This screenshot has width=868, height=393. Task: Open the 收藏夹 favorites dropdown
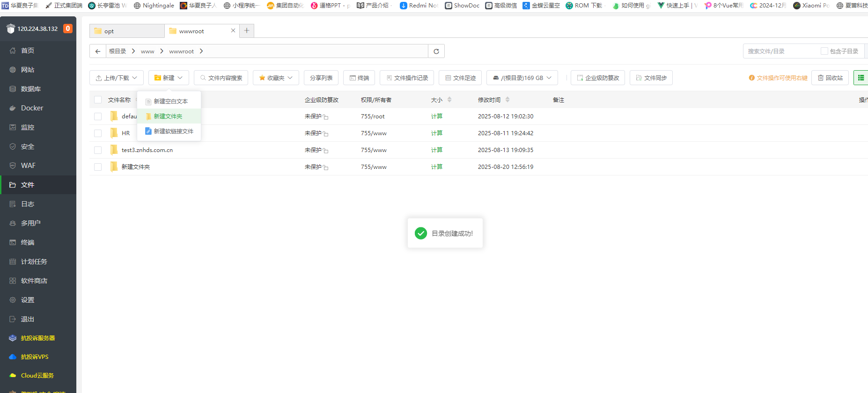point(276,78)
